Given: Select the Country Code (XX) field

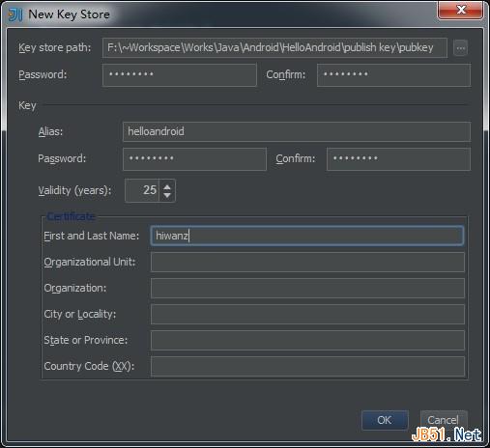Looking at the screenshot, I should pyautogui.click(x=307, y=366).
